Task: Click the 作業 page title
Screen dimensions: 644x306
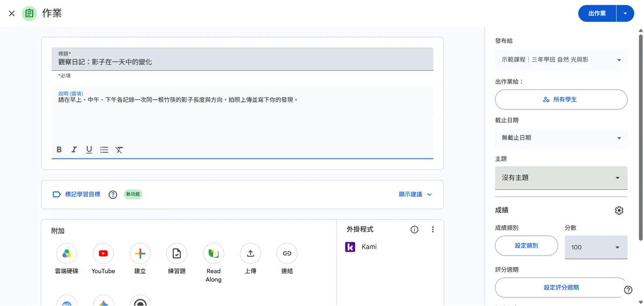Action: pyautogui.click(x=52, y=13)
